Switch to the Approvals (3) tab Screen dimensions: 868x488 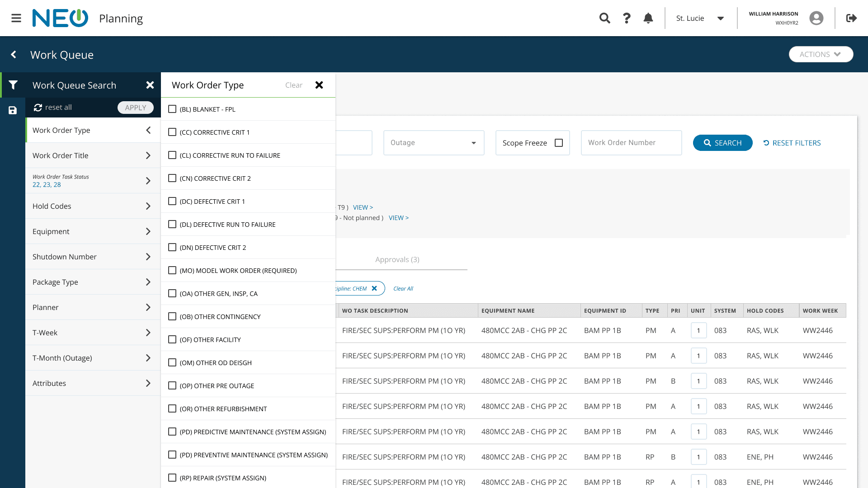pos(397,259)
